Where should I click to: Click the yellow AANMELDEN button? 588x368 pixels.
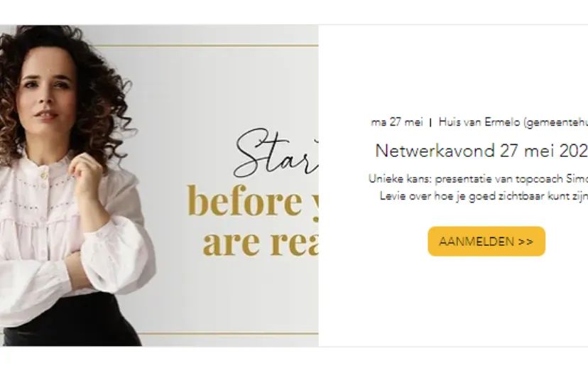486,242
